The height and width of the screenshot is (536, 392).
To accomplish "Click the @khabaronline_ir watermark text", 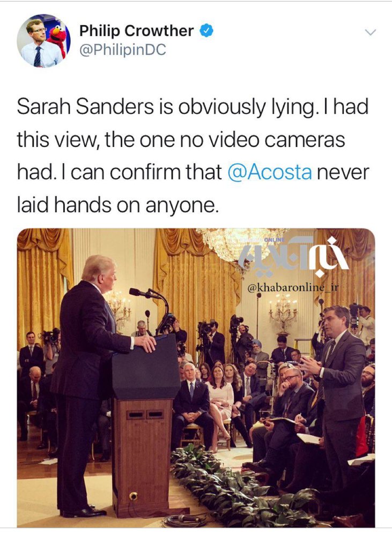I will click(x=292, y=287).
